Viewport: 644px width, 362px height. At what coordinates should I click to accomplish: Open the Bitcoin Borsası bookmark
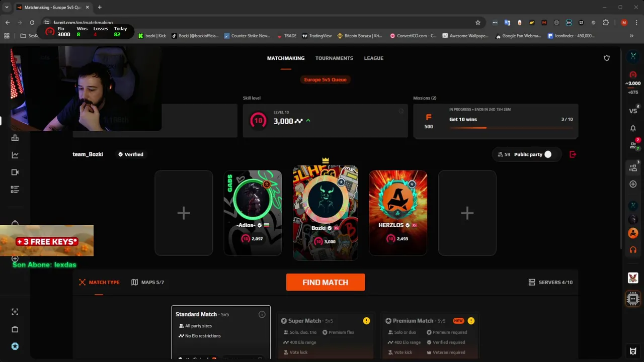click(360, 36)
